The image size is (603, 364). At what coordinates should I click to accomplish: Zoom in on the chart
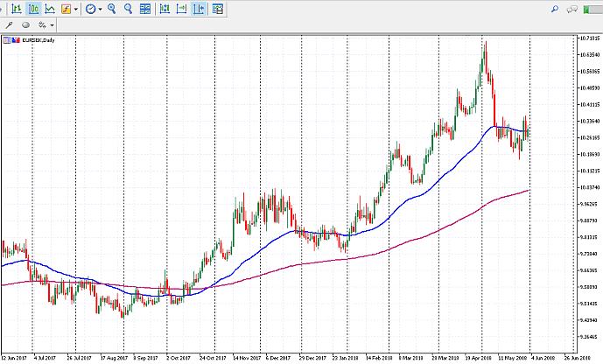pyautogui.click(x=112, y=9)
